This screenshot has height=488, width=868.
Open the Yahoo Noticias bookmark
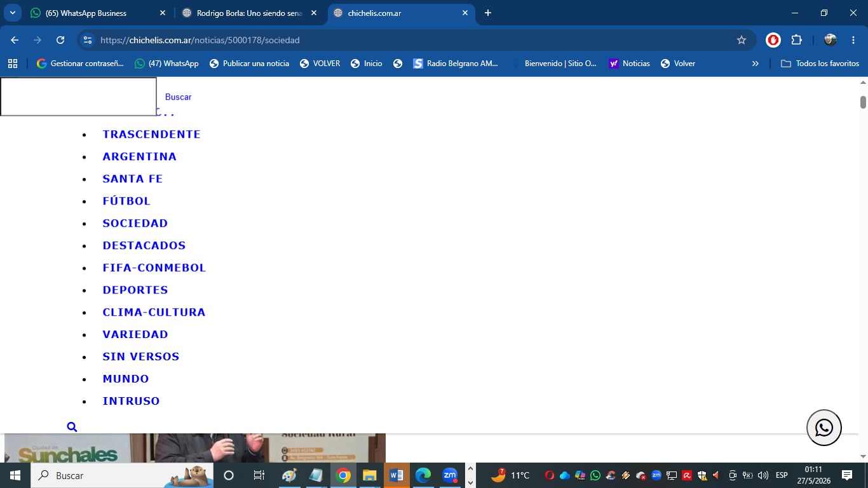tap(629, 64)
